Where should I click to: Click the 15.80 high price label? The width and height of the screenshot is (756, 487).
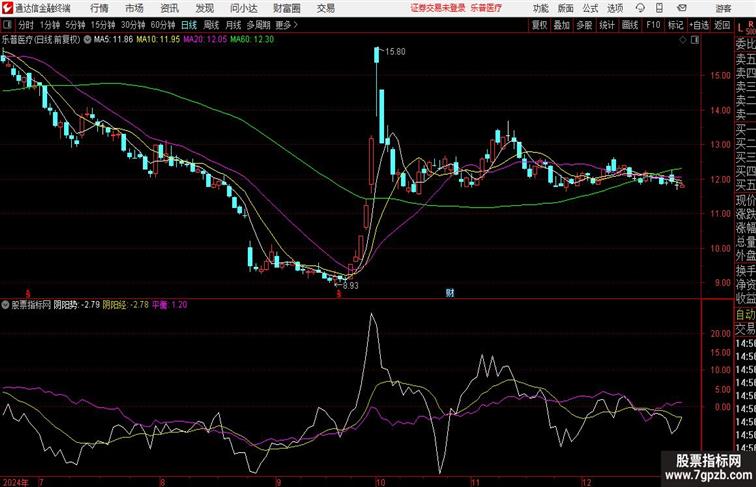(395, 52)
